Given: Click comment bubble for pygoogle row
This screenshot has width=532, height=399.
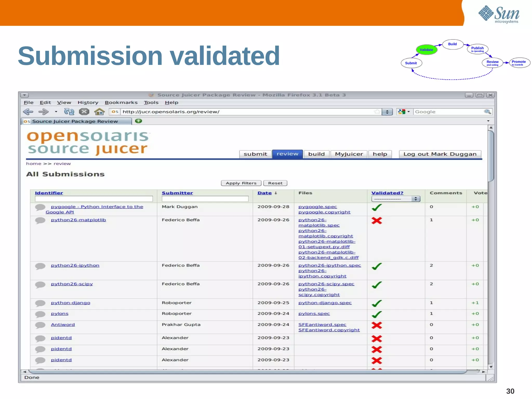Looking at the screenshot, I should [x=40, y=207].
